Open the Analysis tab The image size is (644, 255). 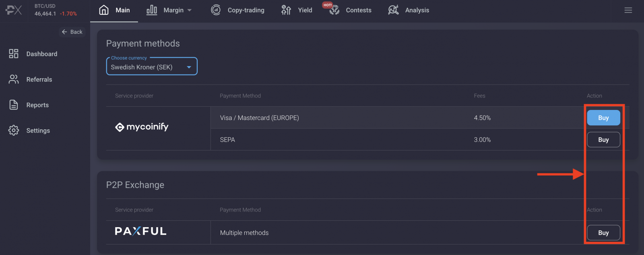pos(409,10)
